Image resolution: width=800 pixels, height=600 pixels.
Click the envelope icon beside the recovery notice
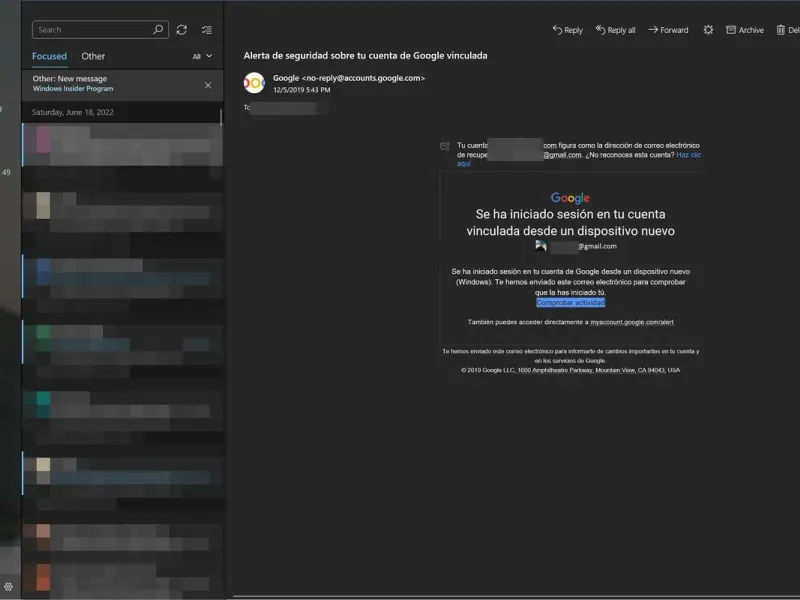(x=445, y=146)
